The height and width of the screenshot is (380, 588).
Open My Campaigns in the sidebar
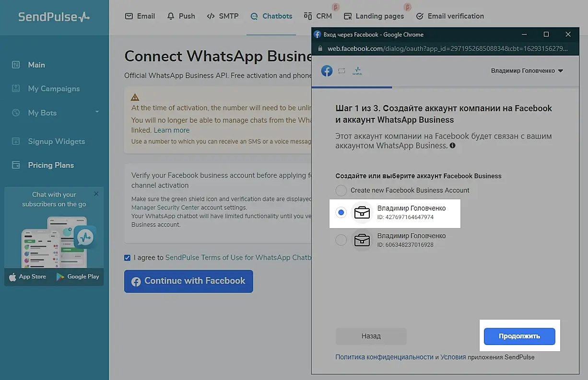54,89
